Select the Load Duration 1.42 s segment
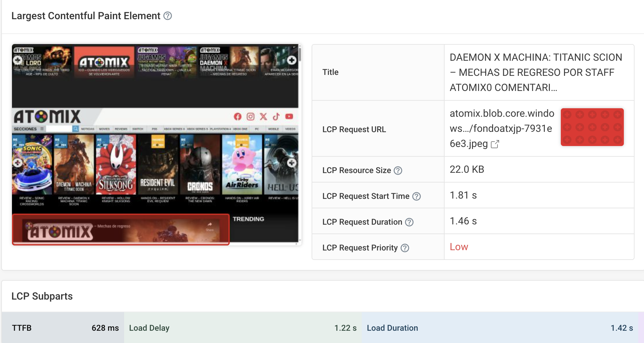644x343 pixels. pyautogui.click(x=500, y=328)
